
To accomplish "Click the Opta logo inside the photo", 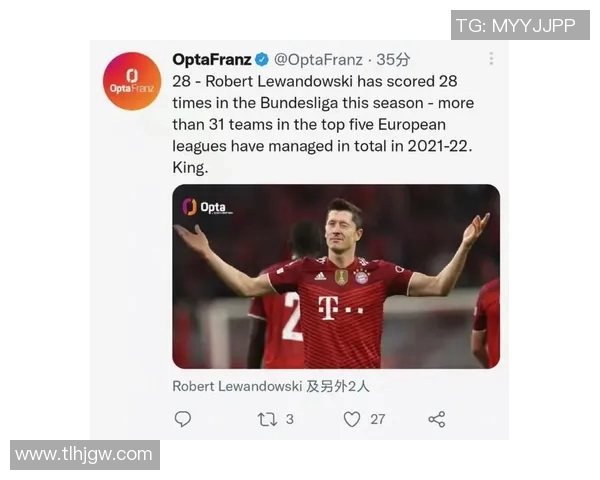I will [207, 207].
